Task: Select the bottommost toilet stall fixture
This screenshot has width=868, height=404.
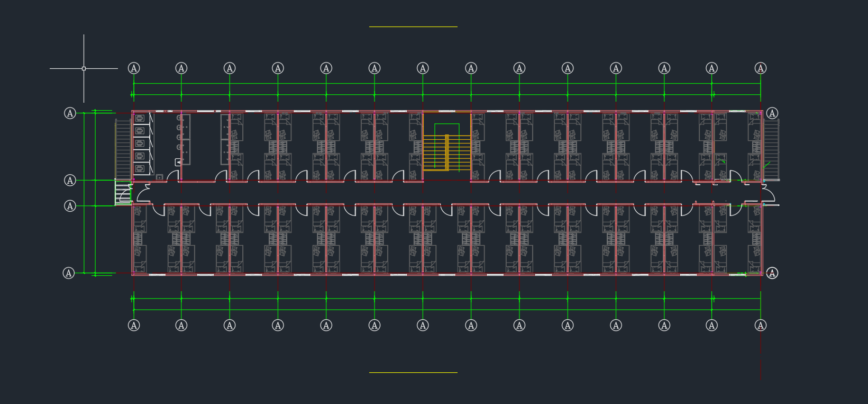Action: pos(140,169)
